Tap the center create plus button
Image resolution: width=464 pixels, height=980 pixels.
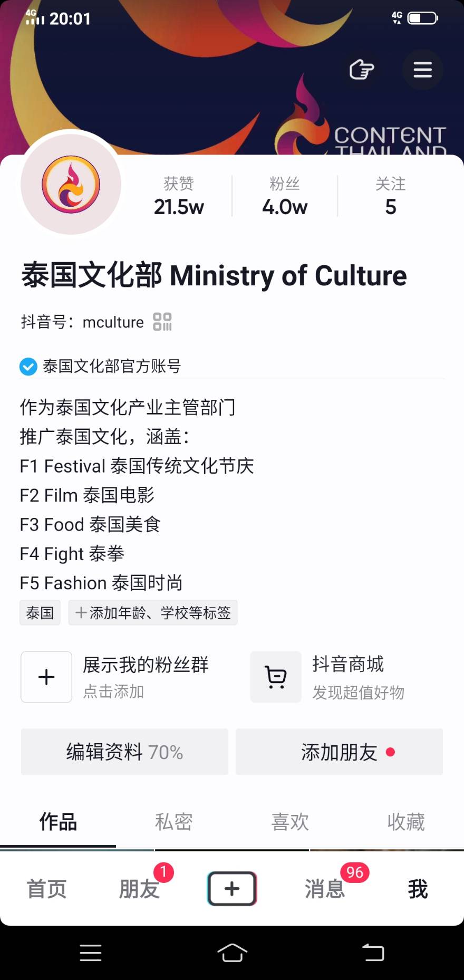coord(232,889)
